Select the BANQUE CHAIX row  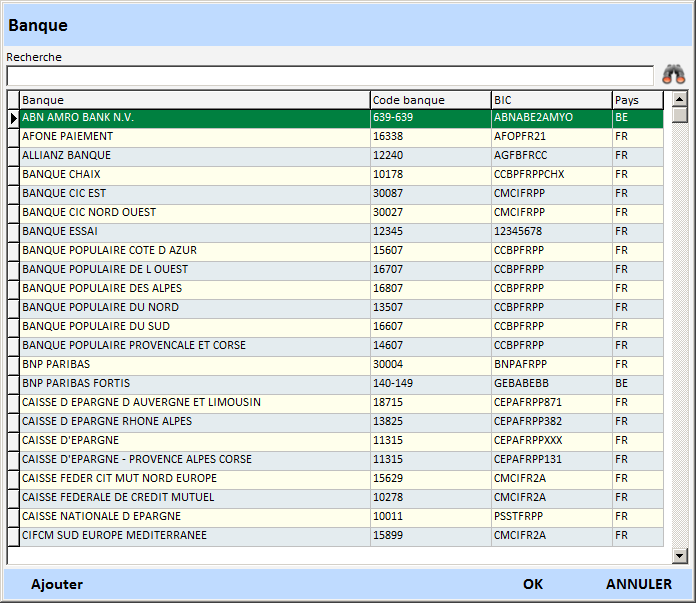(335, 175)
